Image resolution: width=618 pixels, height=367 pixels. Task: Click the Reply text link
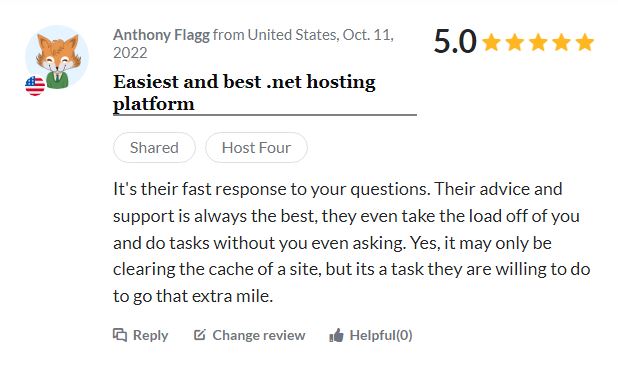(x=151, y=335)
